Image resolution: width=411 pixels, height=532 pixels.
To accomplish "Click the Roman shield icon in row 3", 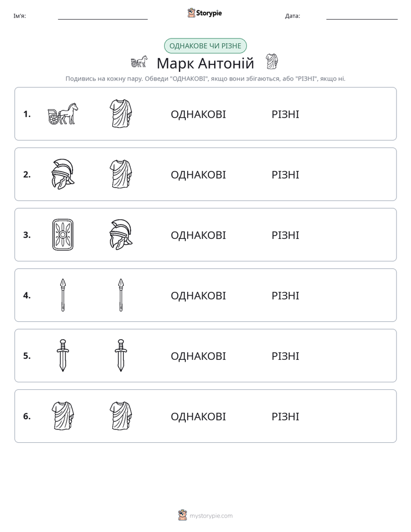I will click(63, 234).
